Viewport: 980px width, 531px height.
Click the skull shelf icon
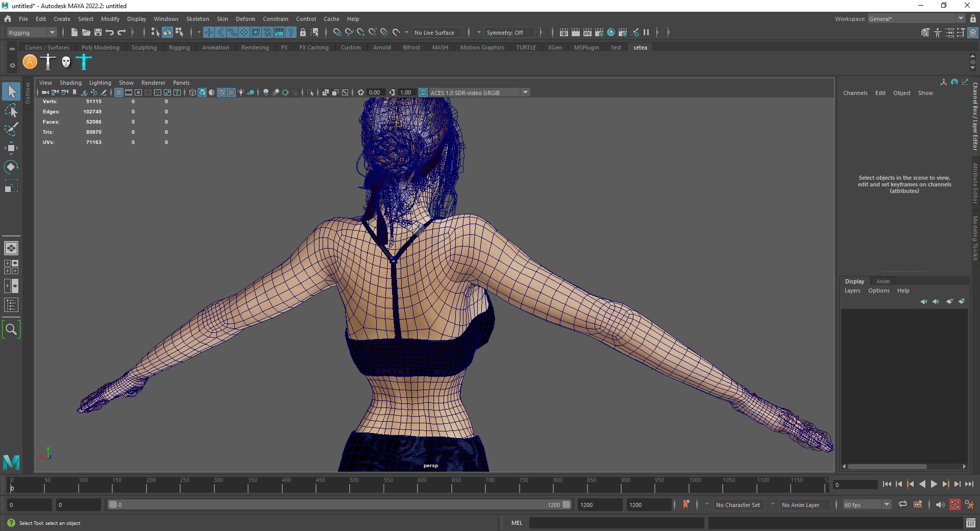click(66, 62)
